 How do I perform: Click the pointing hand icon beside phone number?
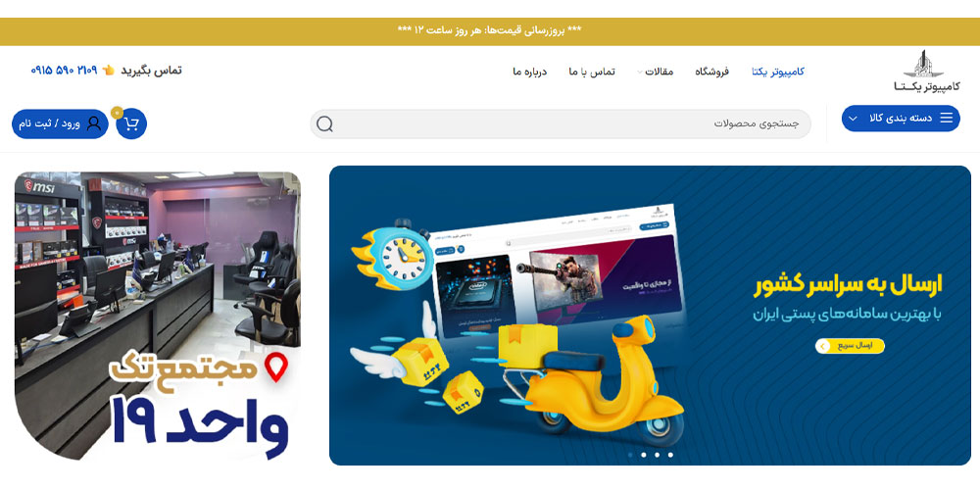point(109,70)
